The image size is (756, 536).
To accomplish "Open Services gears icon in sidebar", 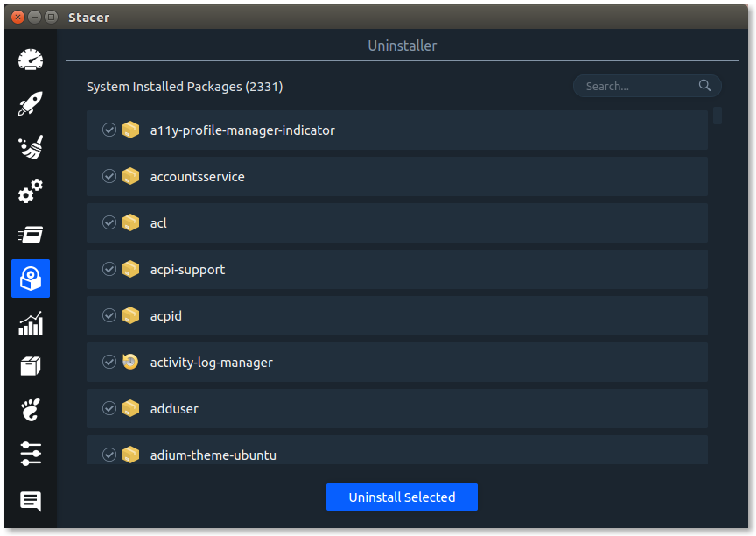I will [31, 191].
